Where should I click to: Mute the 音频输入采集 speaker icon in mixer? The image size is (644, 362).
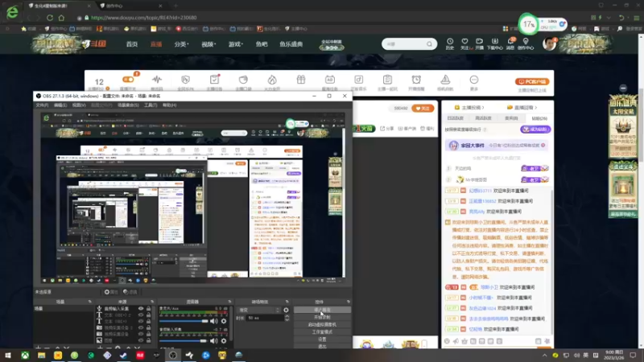(x=214, y=340)
